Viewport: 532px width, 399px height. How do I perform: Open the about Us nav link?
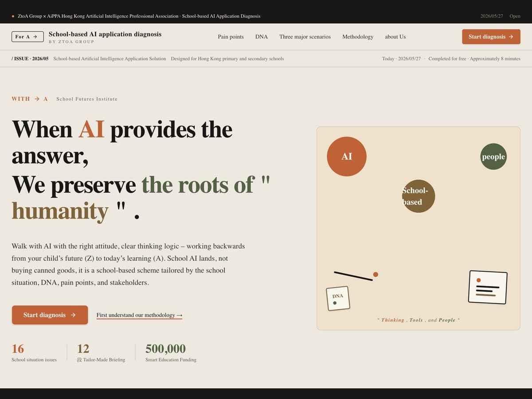coord(395,37)
